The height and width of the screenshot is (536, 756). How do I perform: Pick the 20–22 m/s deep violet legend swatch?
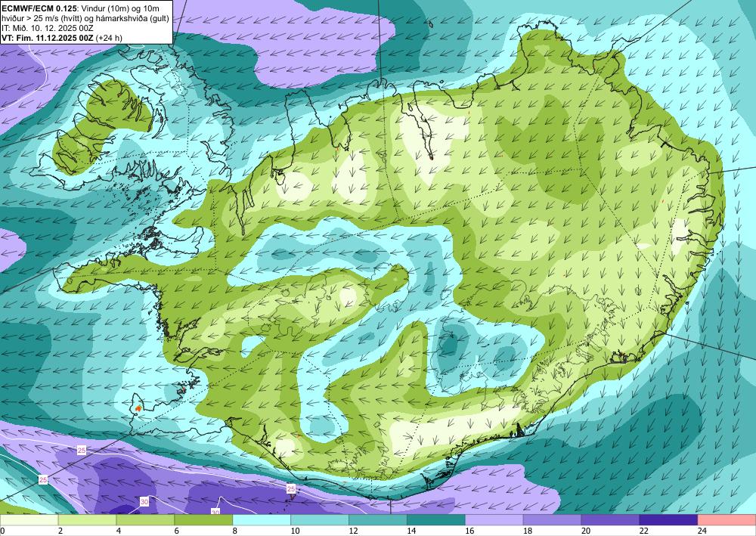610,520
